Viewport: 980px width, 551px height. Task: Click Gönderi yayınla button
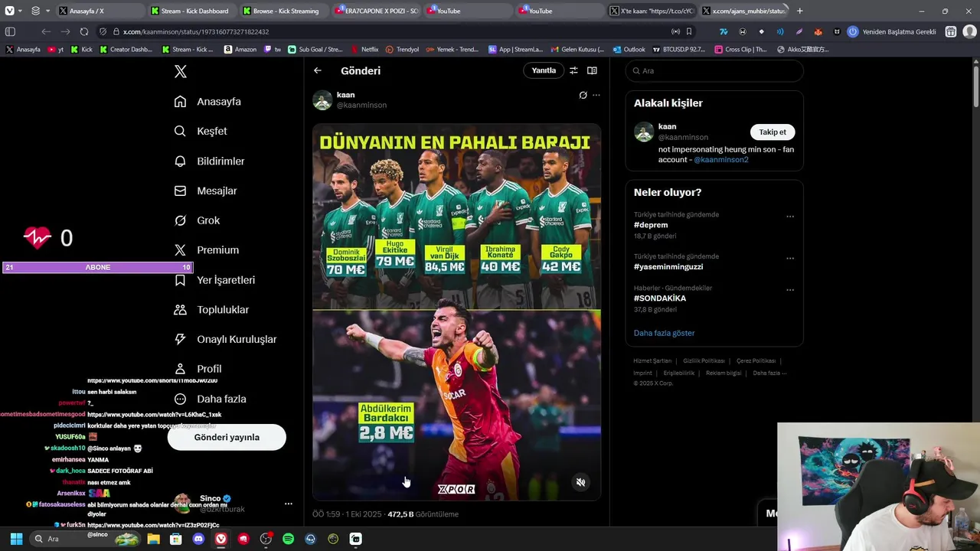point(227,438)
